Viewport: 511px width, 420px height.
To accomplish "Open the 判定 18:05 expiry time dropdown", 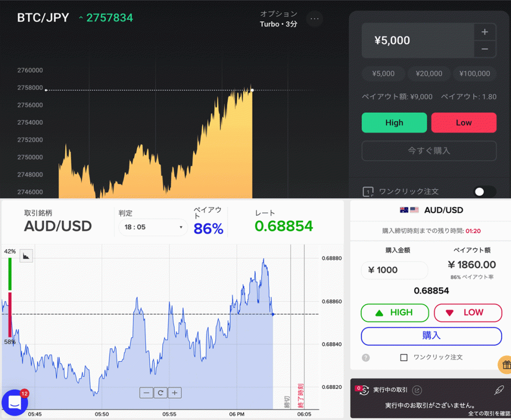I will tap(153, 227).
